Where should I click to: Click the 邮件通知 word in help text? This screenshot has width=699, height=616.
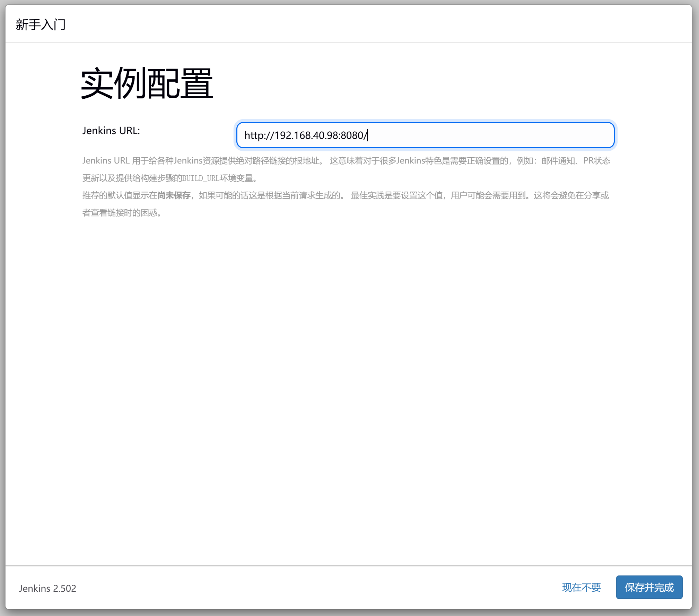pos(558,161)
